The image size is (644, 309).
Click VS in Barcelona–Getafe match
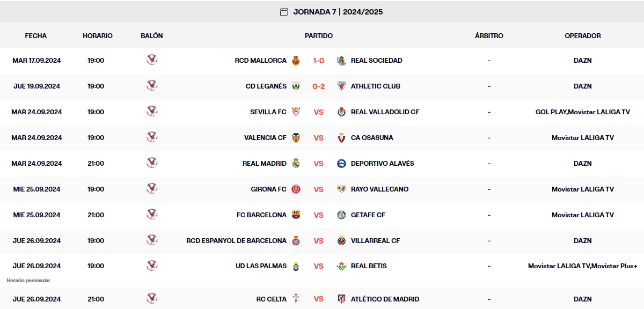pyautogui.click(x=319, y=215)
